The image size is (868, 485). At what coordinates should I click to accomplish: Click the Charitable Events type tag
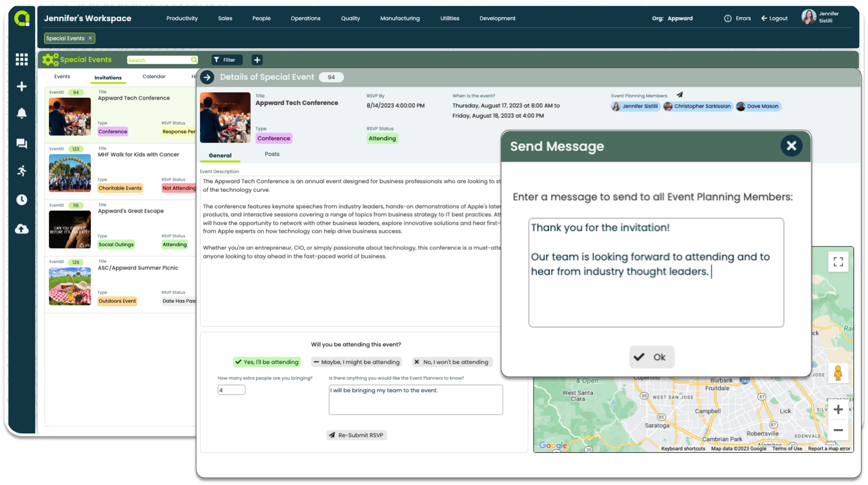point(120,188)
